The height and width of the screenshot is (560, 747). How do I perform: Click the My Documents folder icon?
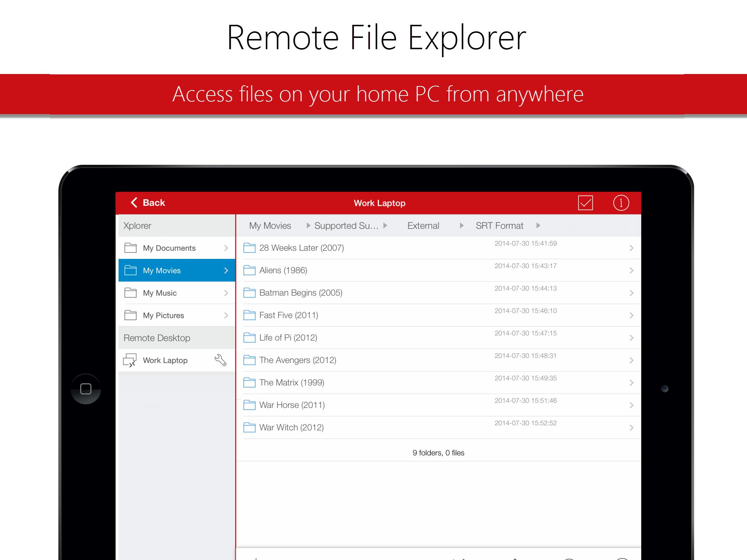tap(131, 248)
